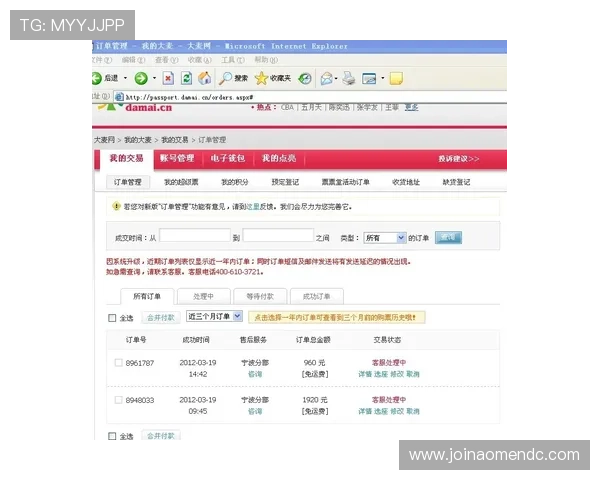Open 缺货登记 sub-tab
Viewport: 600px width, 480px height.
tap(456, 182)
